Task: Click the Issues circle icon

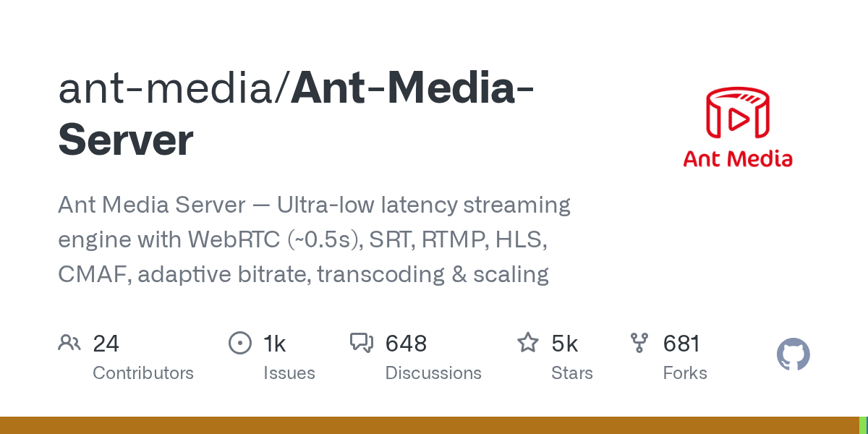Action: pyautogui.click(x=239, y=343)
